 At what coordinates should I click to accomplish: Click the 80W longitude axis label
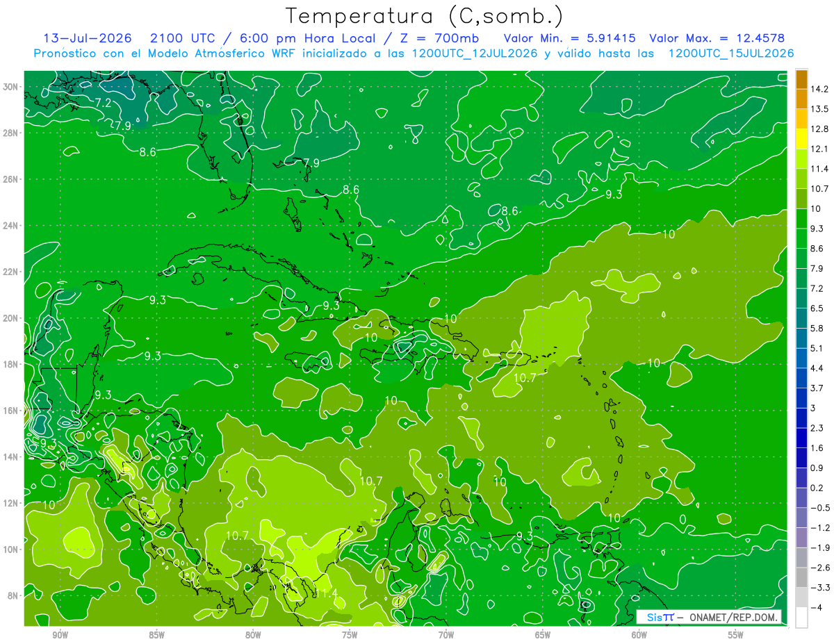click(253, 636)
